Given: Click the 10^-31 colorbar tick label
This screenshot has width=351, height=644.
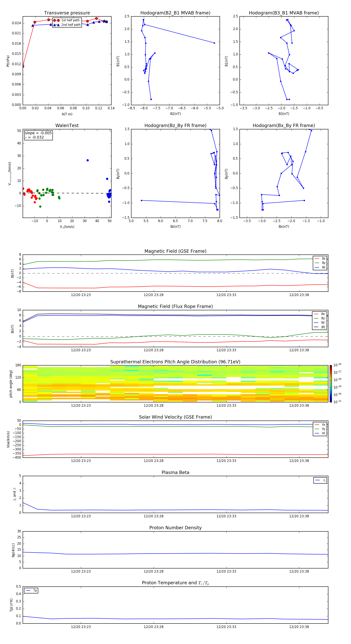Looking at the screenshot, I should click(x=337, y=402).
